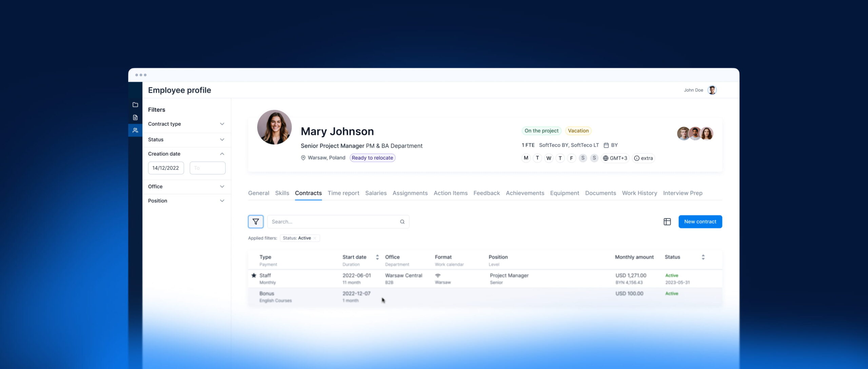
Task: Toggle the filter funnel button
Action: coord(256,222)
